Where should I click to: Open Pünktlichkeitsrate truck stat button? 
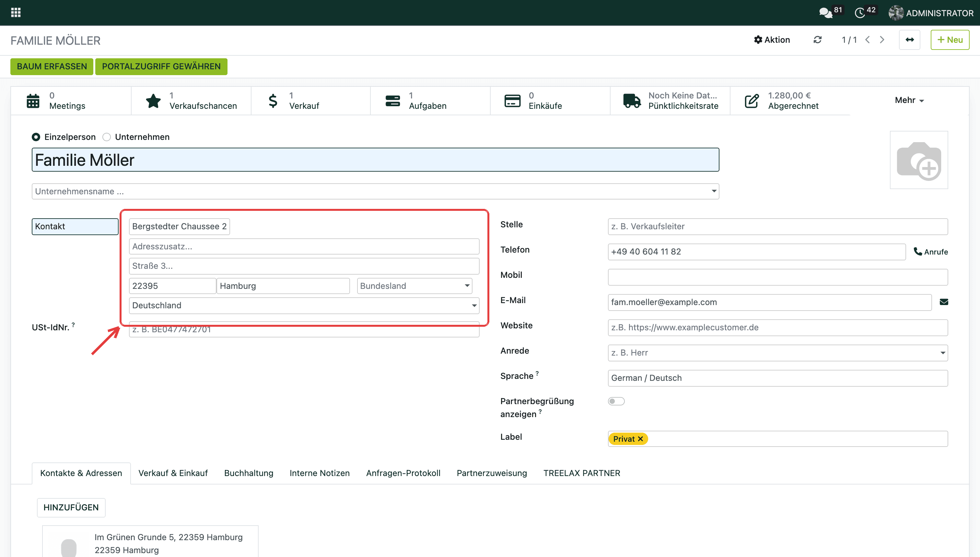pos(670,101)
